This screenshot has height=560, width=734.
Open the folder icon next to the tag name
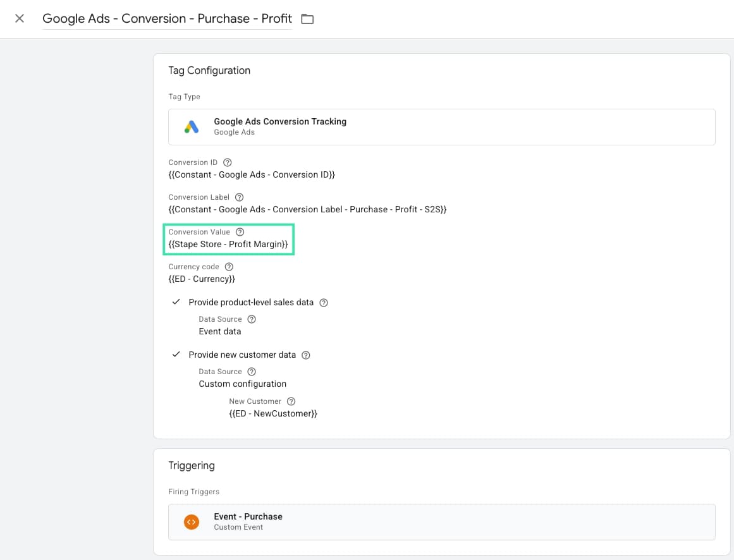click(x=307, y=19)
